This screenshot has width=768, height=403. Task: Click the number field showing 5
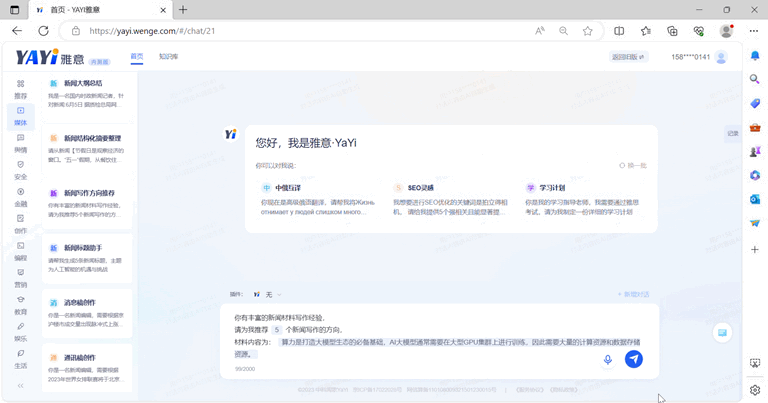coord(277,330)
